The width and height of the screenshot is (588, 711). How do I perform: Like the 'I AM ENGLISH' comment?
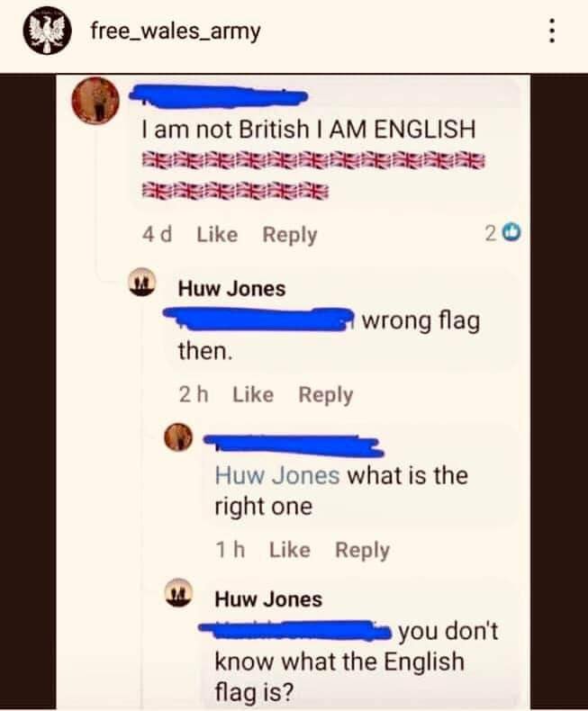(x=217, y=234)
